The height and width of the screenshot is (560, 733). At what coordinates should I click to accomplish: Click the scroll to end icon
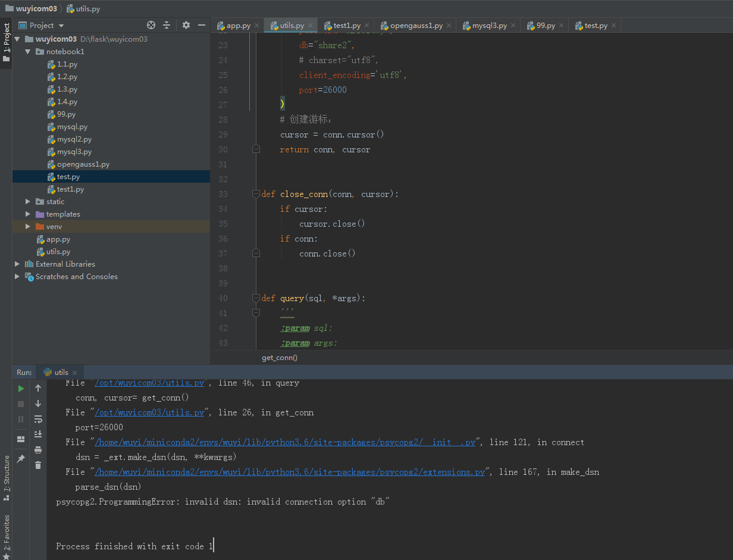click(38, 434)
